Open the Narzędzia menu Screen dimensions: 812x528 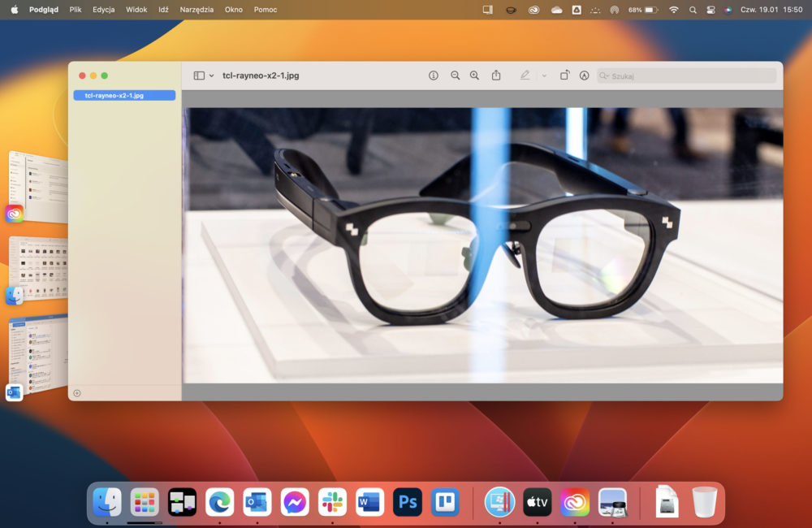coord(197,9)
